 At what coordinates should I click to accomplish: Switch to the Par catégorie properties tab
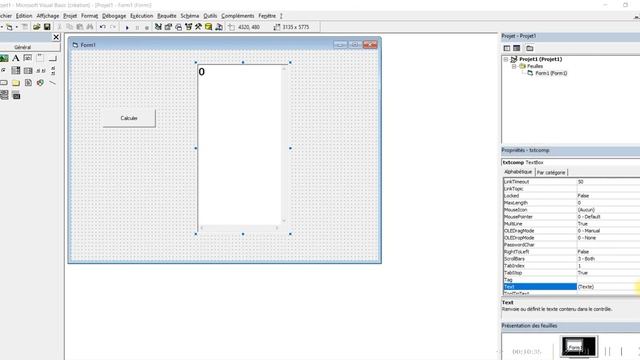(x=551, y=172)
